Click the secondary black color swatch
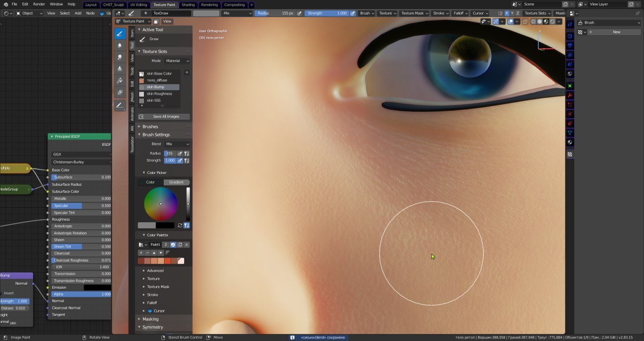 [x=165, y=225]
